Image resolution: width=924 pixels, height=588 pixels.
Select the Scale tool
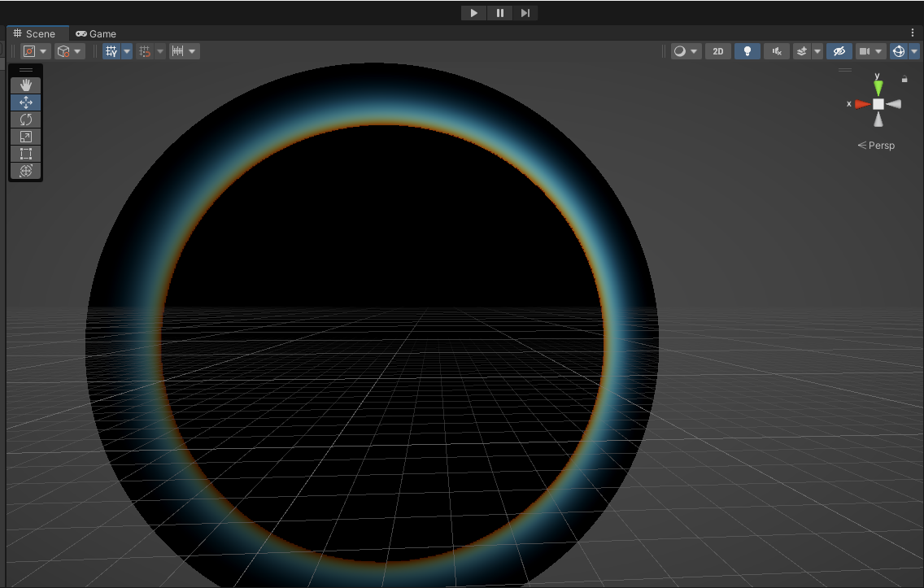(x=25, y=136)
